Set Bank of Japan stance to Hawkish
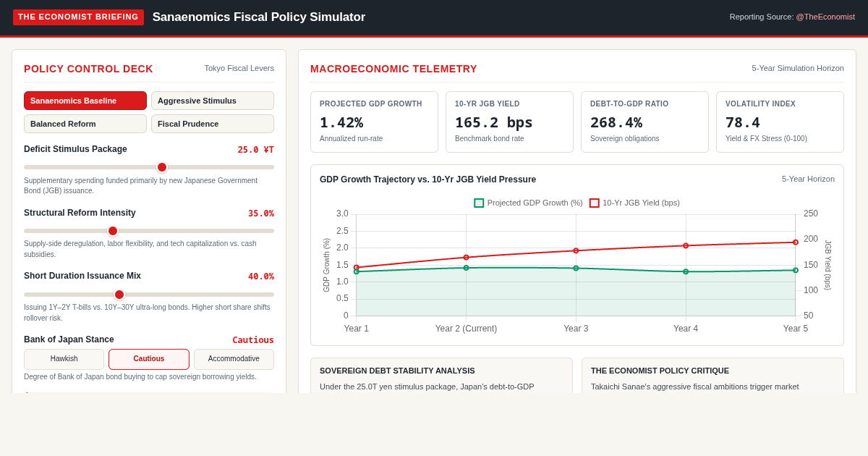Image resolution: width=868 pixels, height=456 pixels. tap(64, 359)
